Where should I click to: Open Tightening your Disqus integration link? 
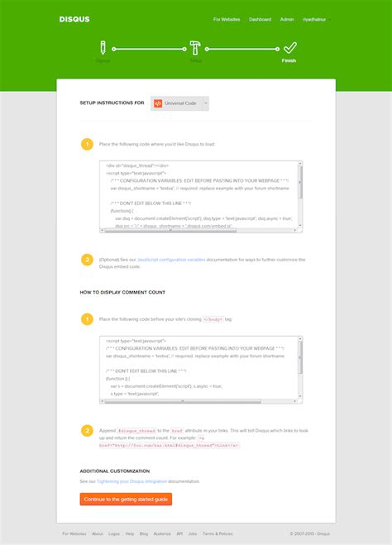point(131,481)
